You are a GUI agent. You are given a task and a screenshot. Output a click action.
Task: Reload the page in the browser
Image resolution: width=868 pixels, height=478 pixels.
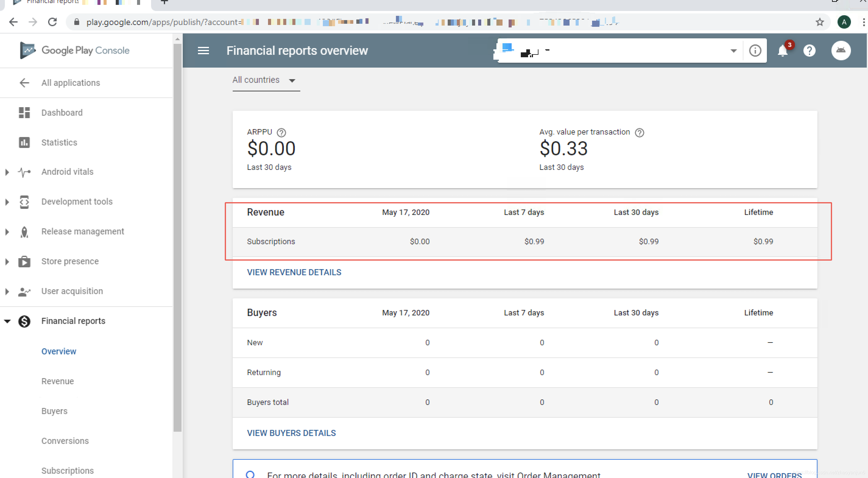coord(52,22)
